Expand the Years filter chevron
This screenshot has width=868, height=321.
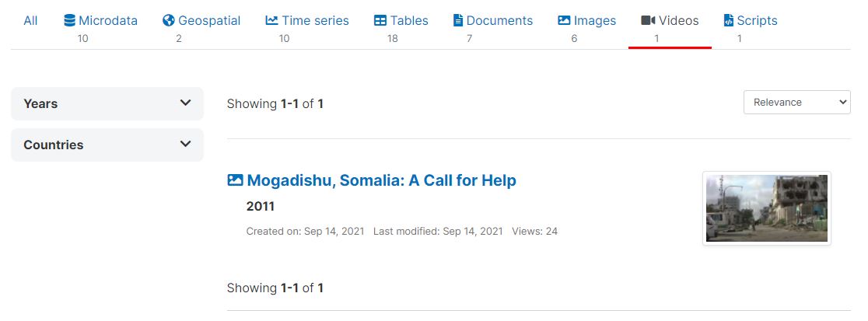click(x=185, y=103)
